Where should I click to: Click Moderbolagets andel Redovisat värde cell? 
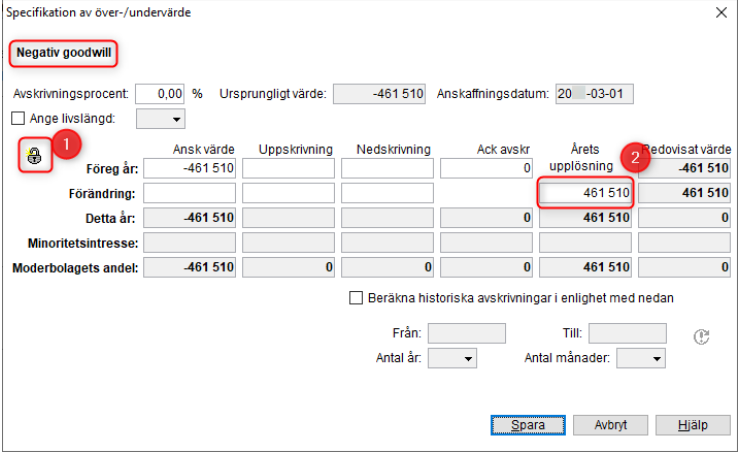click(x=684, y=268)
